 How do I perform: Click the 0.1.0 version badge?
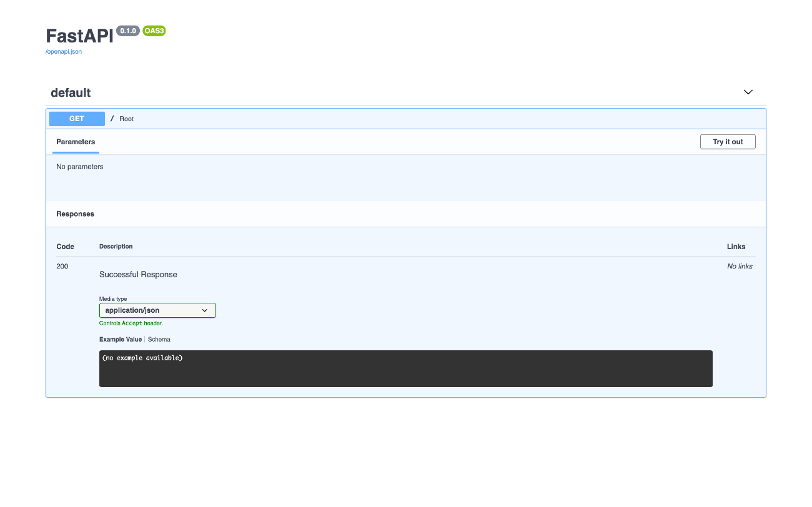coord(128,31)
